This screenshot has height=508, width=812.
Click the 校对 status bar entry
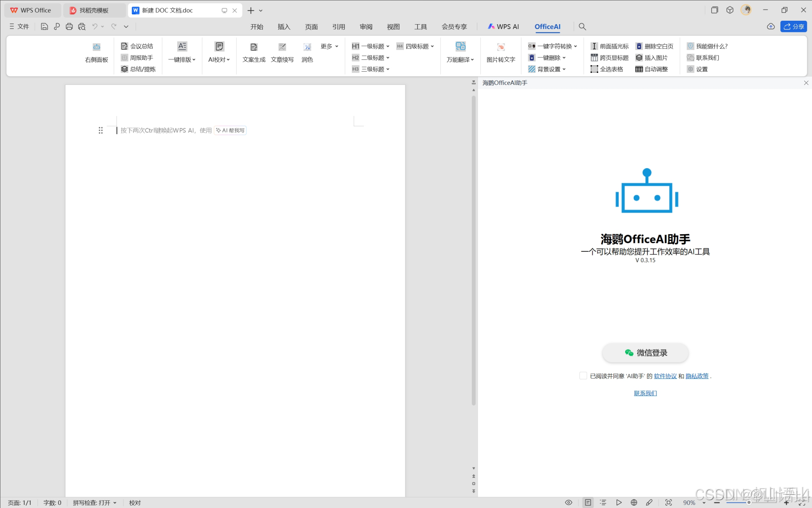tap(135, 503)
